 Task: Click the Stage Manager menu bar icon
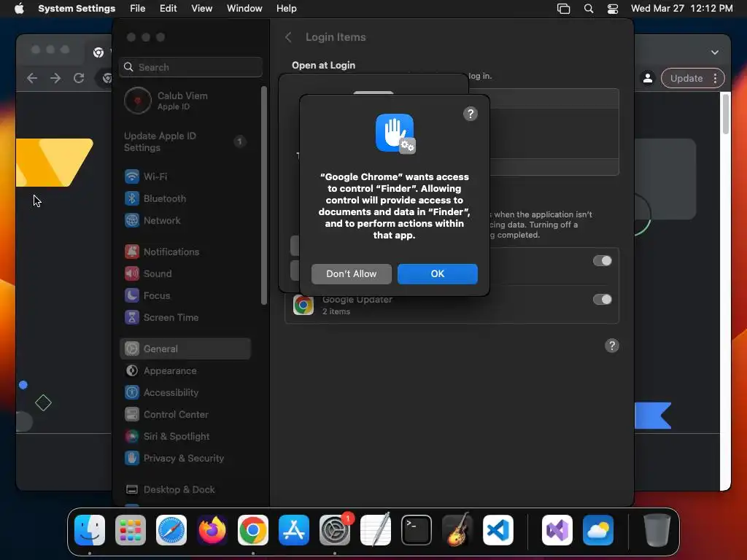564,9
